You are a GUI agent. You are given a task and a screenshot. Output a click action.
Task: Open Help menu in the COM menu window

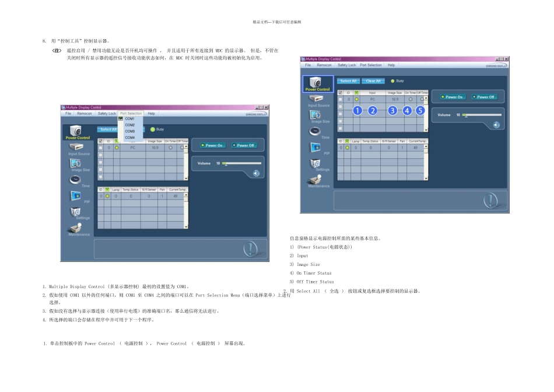(151, 114)
